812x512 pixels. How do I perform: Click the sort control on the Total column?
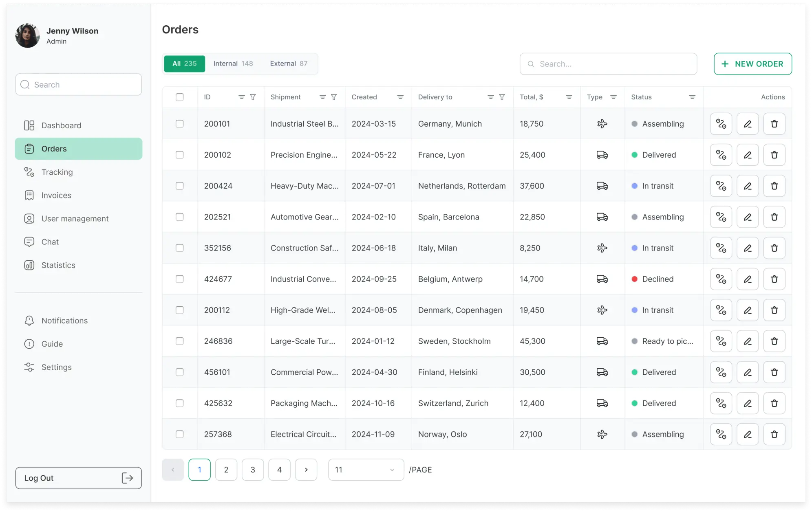click(x=569, y=97)
